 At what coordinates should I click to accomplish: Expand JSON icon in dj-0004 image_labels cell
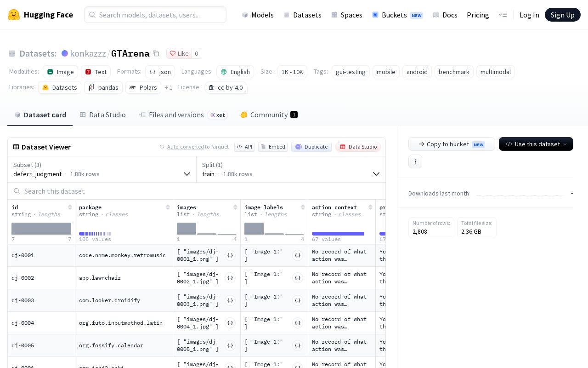tap(298, 323)
